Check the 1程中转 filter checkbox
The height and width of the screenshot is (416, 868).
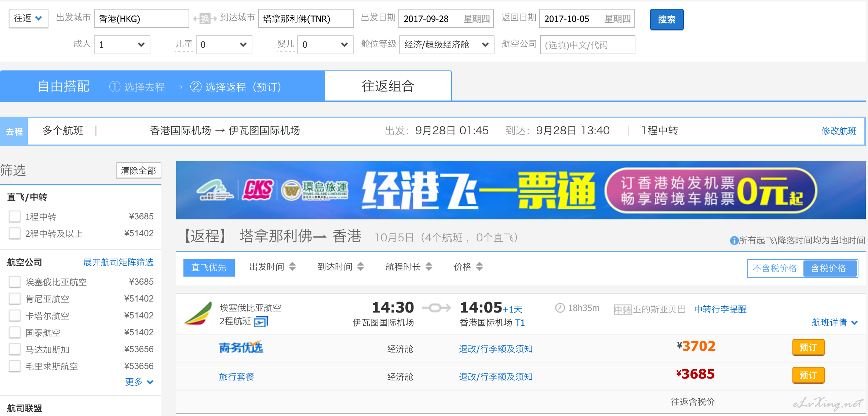click(x=15, y=216)
